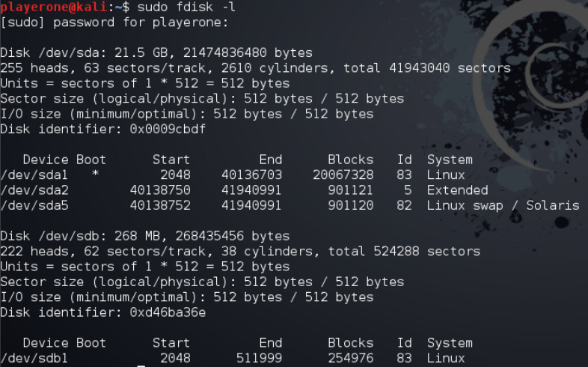Click the disk identifier 0xd46ba36e
The width and height of the screenshot is (588, 367).
(x=168, y=312)
